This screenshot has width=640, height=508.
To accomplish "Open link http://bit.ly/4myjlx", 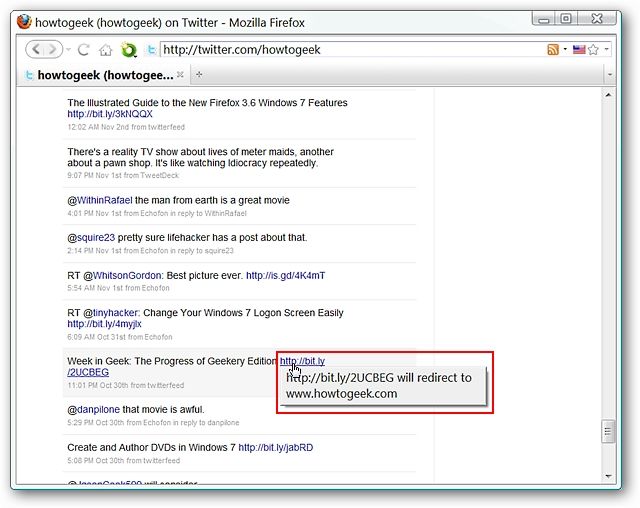I will pos(104,324).
